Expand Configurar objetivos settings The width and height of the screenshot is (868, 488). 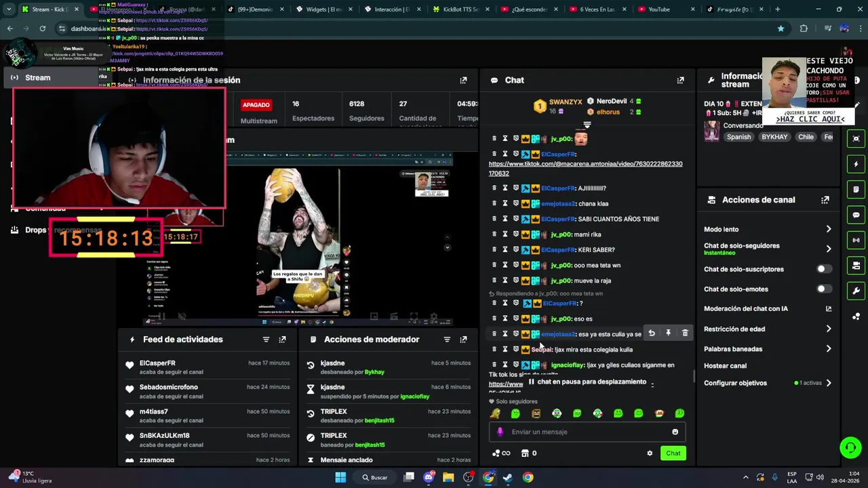[828, 383]
